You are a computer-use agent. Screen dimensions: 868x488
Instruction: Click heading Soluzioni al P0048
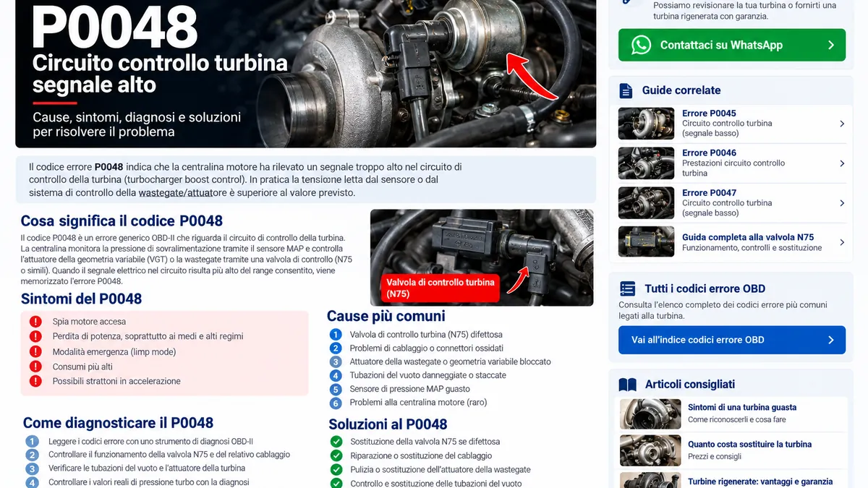tap(388, 424)
